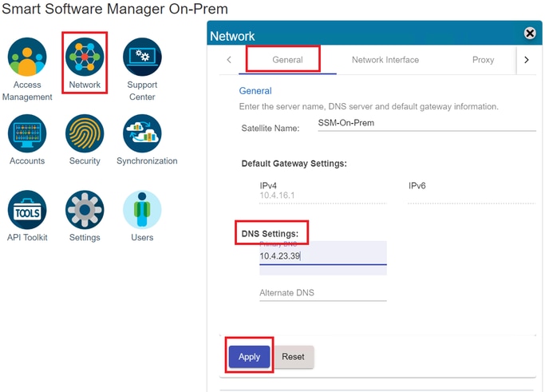
Task: Open the Settings gear icon
Action: click(x=85, y=210)
